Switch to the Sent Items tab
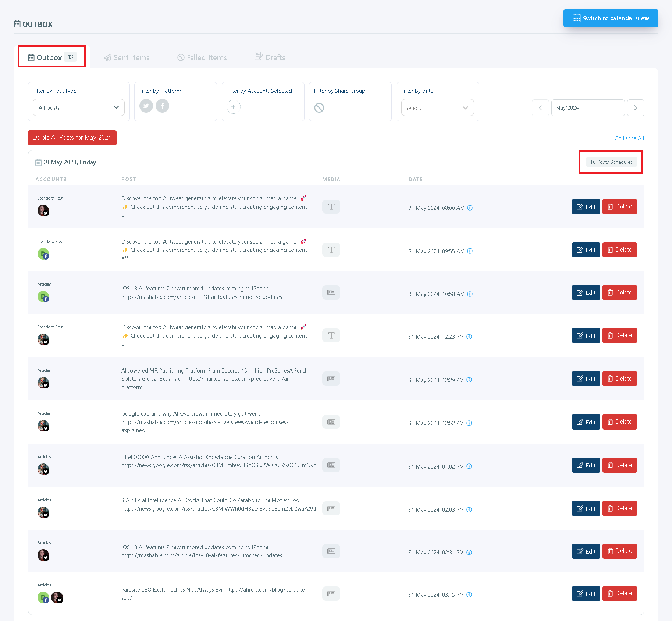This screenshot has width=672, height=621. click(x=131, y=57)
